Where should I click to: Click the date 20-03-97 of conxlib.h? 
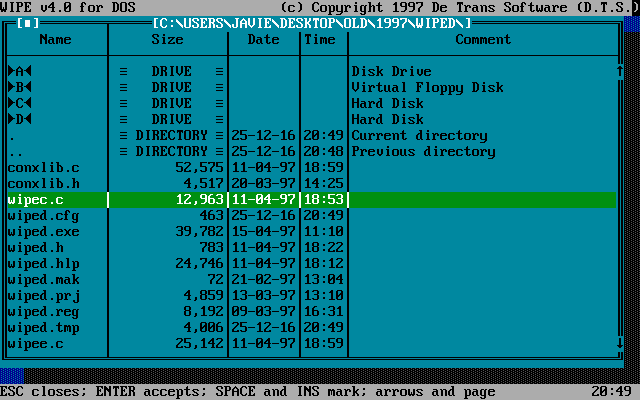[264, 183]
